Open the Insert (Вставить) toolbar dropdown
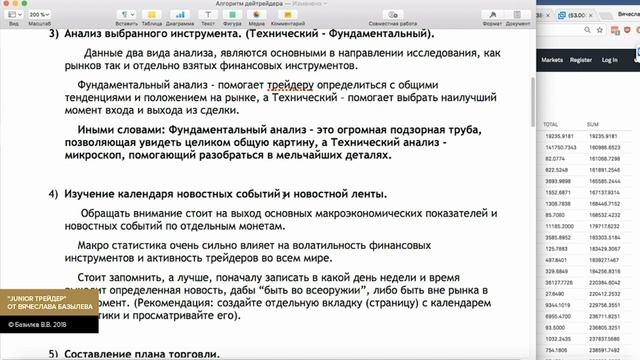The width and height of the screenshot is (640, 360). [x=126, y=15]
